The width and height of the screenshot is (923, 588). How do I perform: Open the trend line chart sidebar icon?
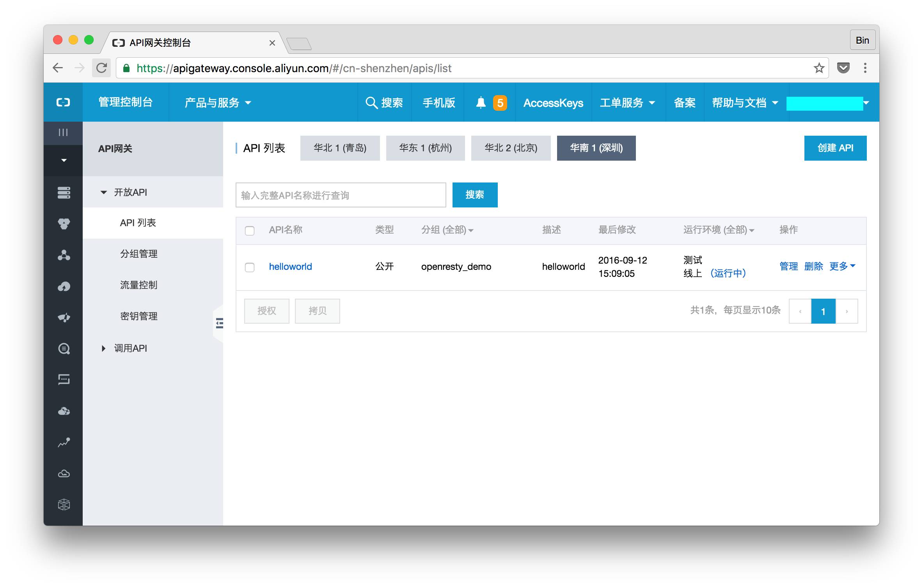(64, 442)
